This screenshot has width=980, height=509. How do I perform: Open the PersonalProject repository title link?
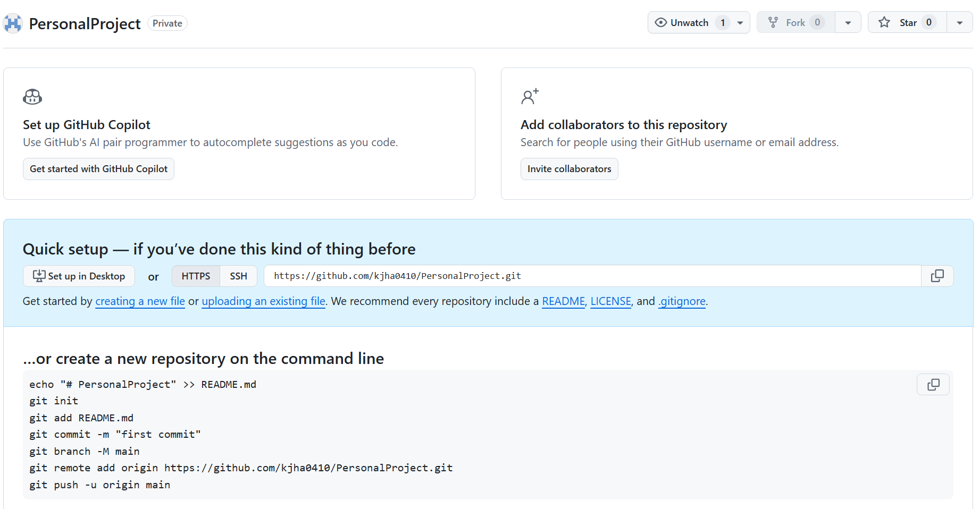(x=85, y=23)
